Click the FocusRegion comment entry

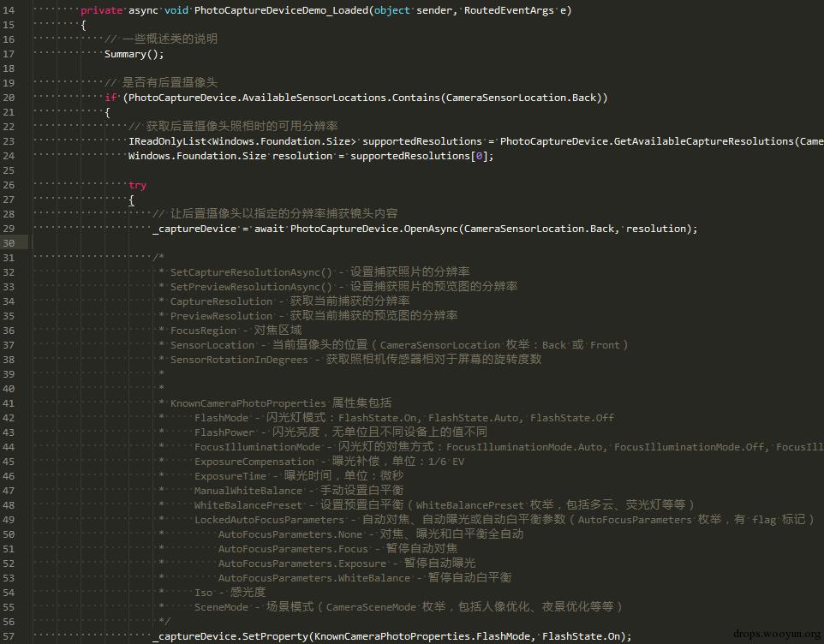click(203, 331)
